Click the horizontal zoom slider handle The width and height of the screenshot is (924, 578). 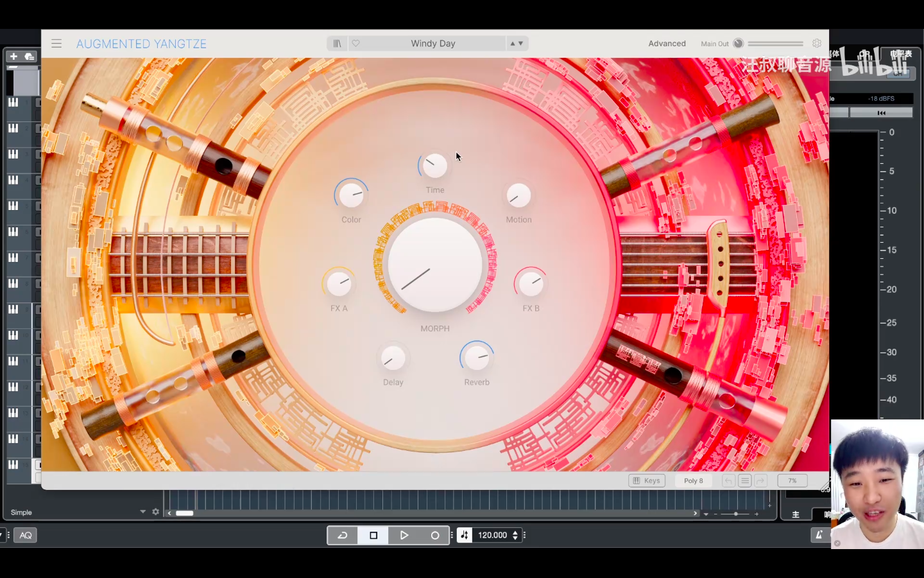coord(736,514)
